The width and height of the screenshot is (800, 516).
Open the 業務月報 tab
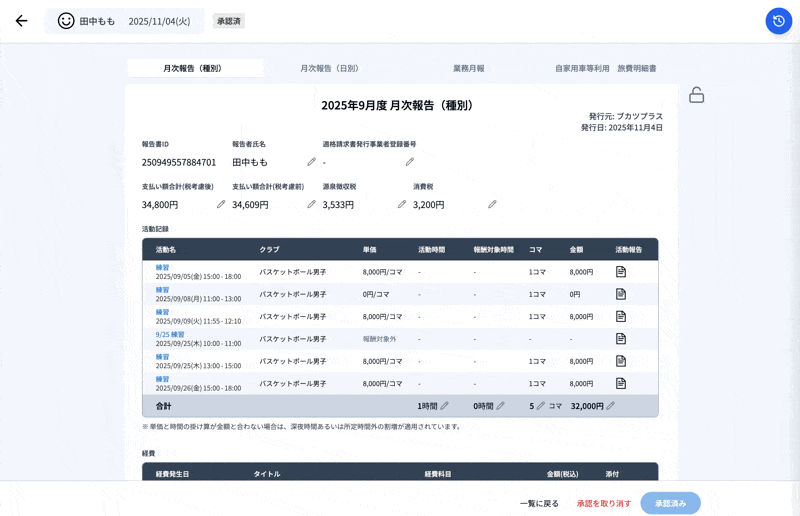click(x=468, y=68)
